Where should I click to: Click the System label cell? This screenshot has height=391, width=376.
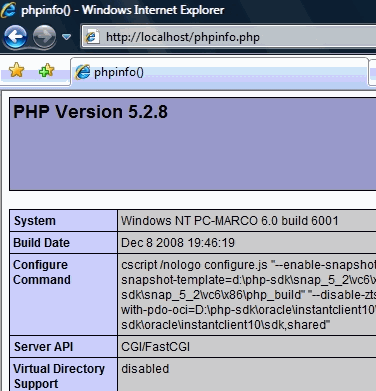(x=63, y=221)
